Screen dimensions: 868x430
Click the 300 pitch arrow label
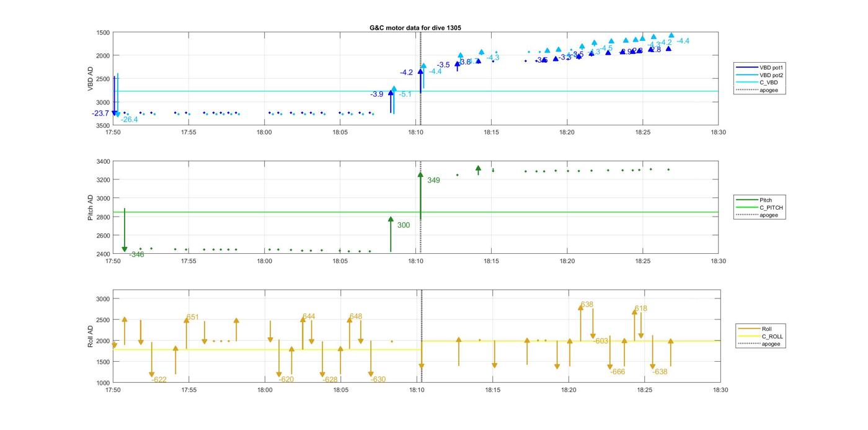pyautogui.click(x=403, y=225)
